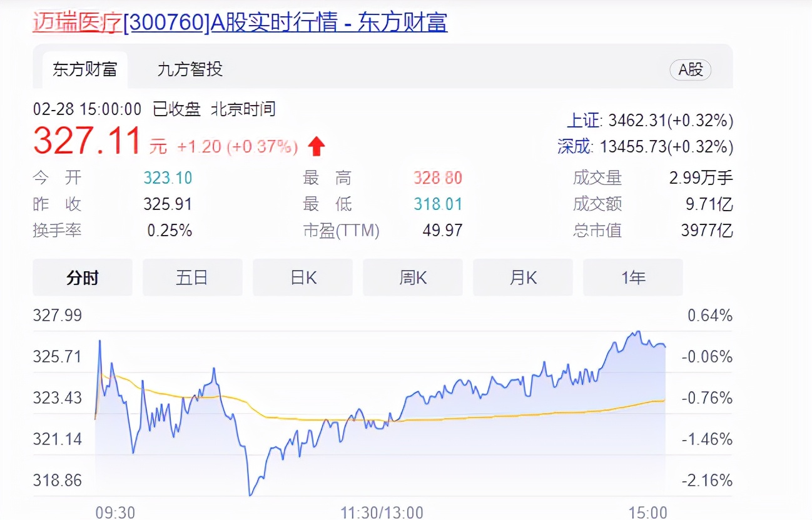Image resolution: width=812 pixels, height=520 pixels.
Task: Switch to the 东方财富 source tab
Action: pos(85,69)
